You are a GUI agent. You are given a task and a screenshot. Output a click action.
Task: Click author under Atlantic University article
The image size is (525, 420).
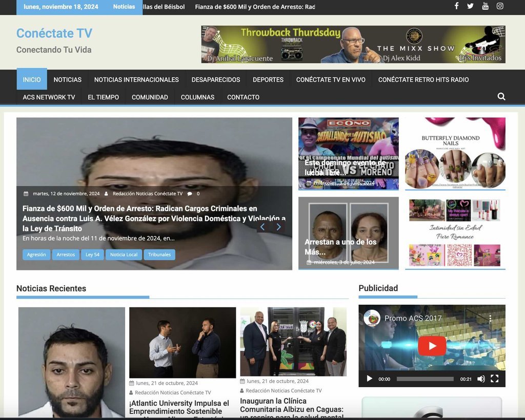coord(173,392)
